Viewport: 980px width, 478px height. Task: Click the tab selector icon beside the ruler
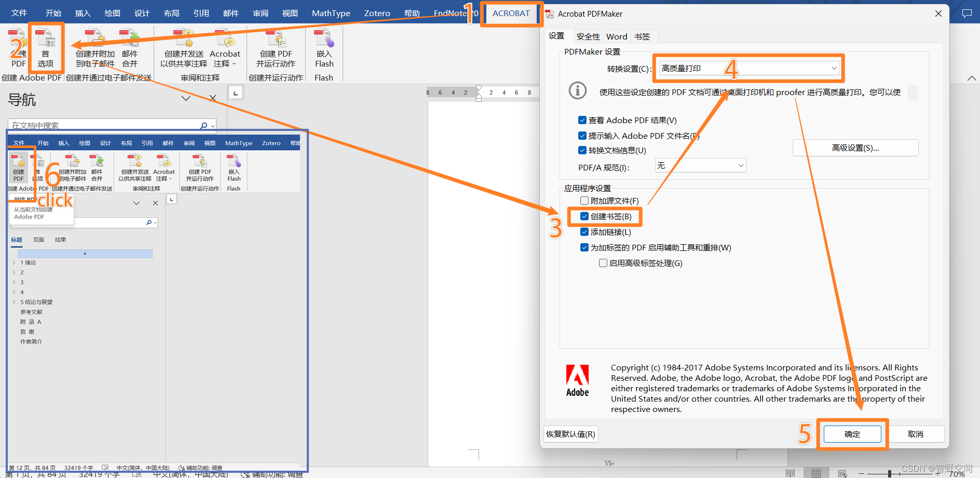point(236,92)
